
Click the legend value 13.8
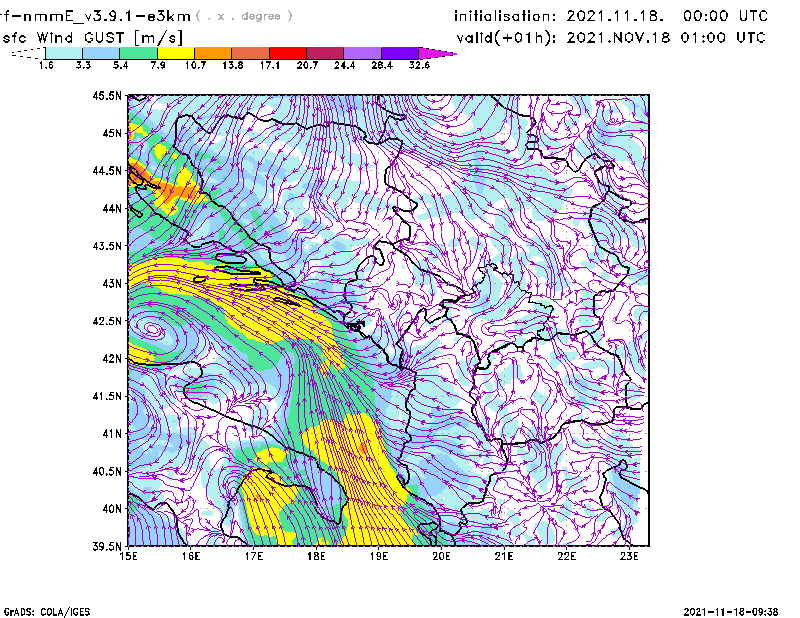coord(233,65)
